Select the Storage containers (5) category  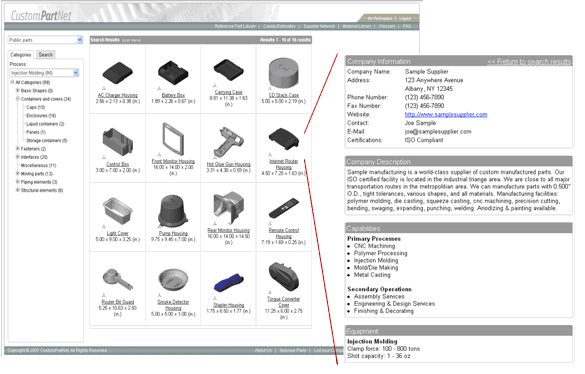[x=47, y=140]
